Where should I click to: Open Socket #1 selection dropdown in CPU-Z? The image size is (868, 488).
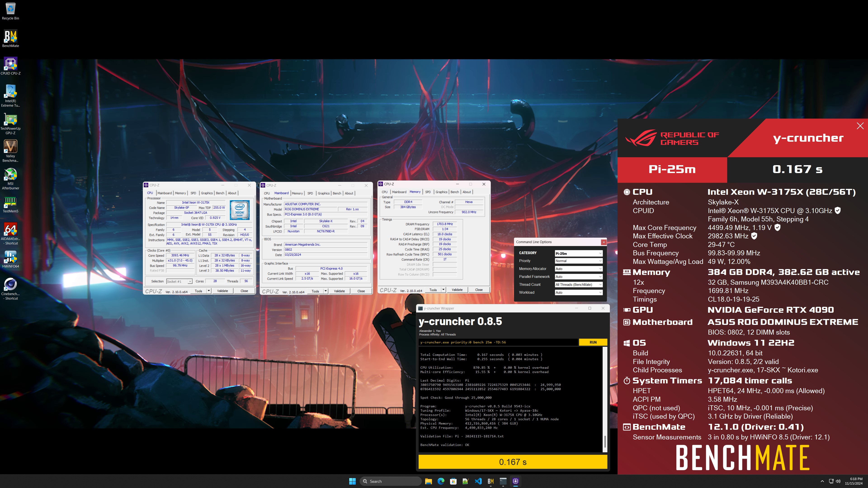tap(179, 281)
